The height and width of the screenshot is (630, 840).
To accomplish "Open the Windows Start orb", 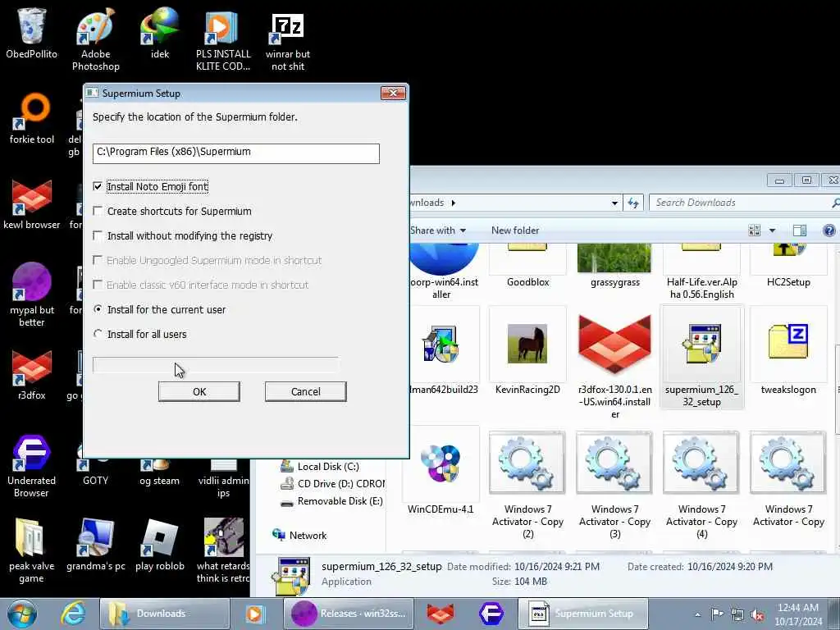I will [x=21, y=614].
